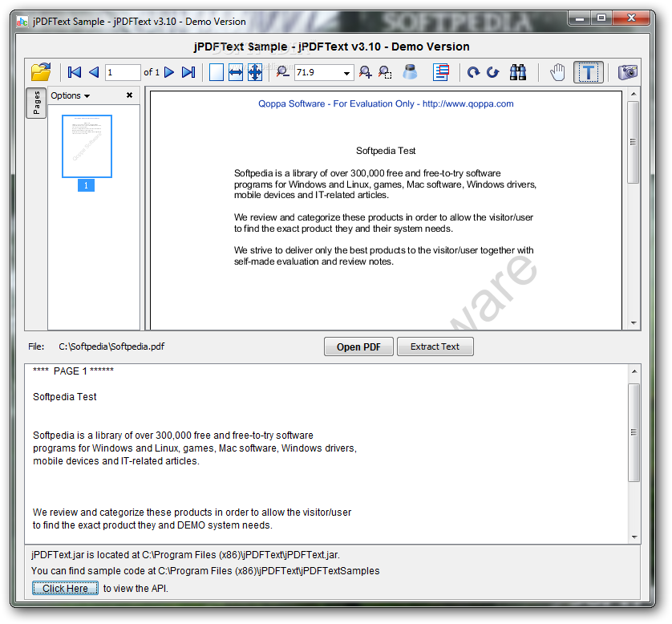Click the Extract Text button
The height and width of the screenshot is (624, 672).
pos(435,346)
